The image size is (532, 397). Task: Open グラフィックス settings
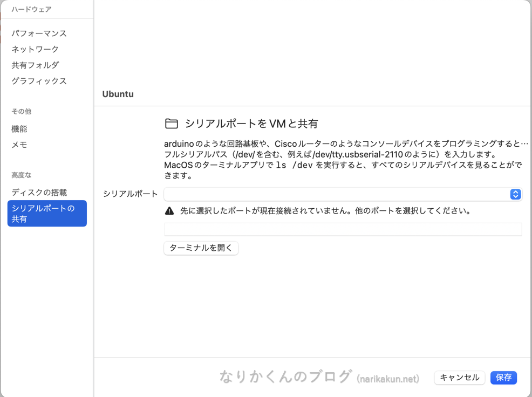tap(39, 81)
